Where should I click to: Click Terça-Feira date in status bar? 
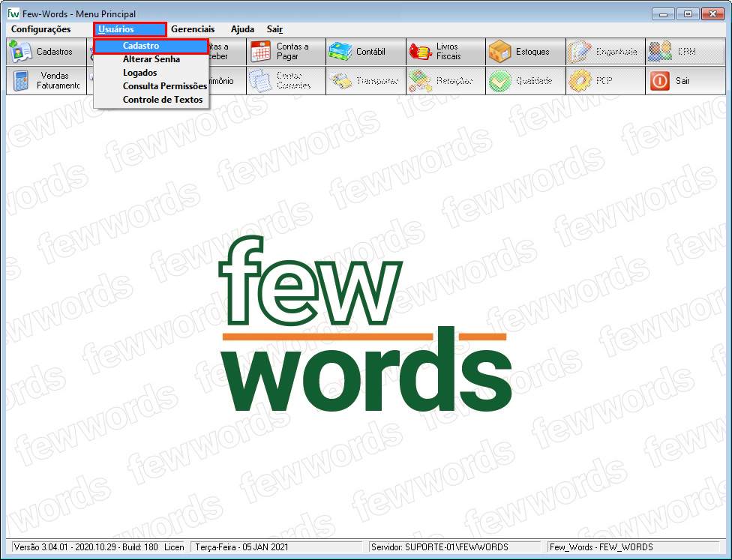coord(241,547)
